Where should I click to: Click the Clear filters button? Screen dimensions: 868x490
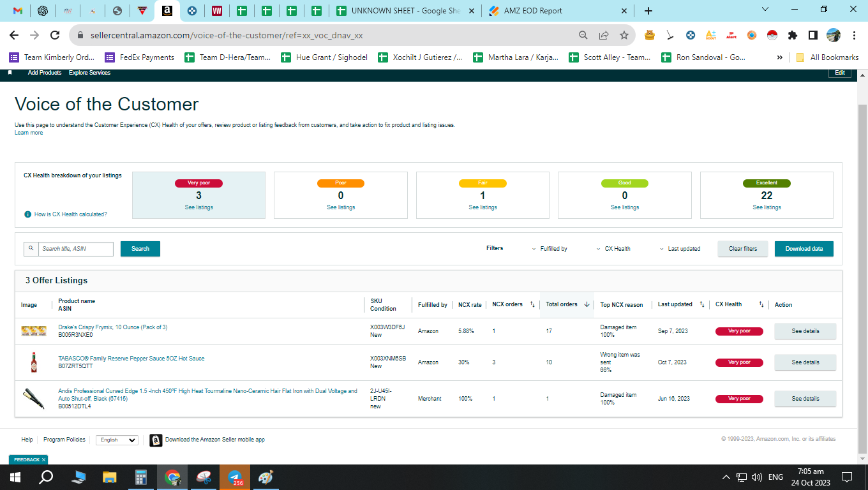[743, 249]
